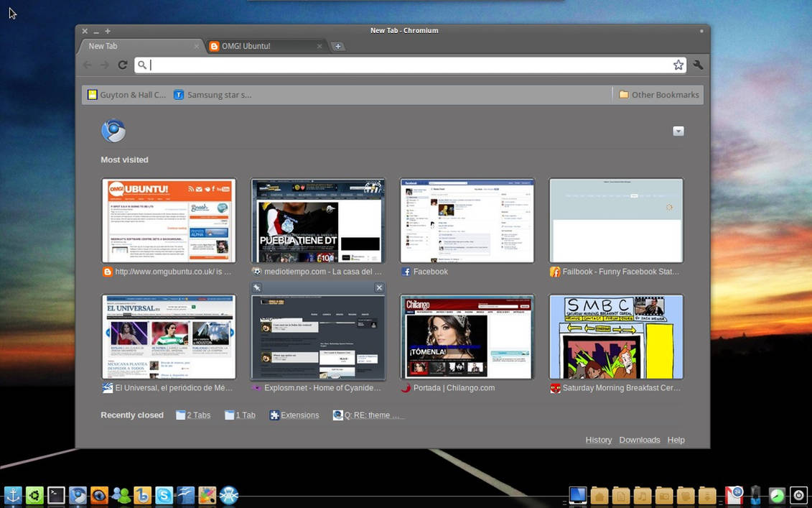This screenshot has width=812, height=508.
Task: Open browser settings via the wrench icon
Action: pos(699,65)
